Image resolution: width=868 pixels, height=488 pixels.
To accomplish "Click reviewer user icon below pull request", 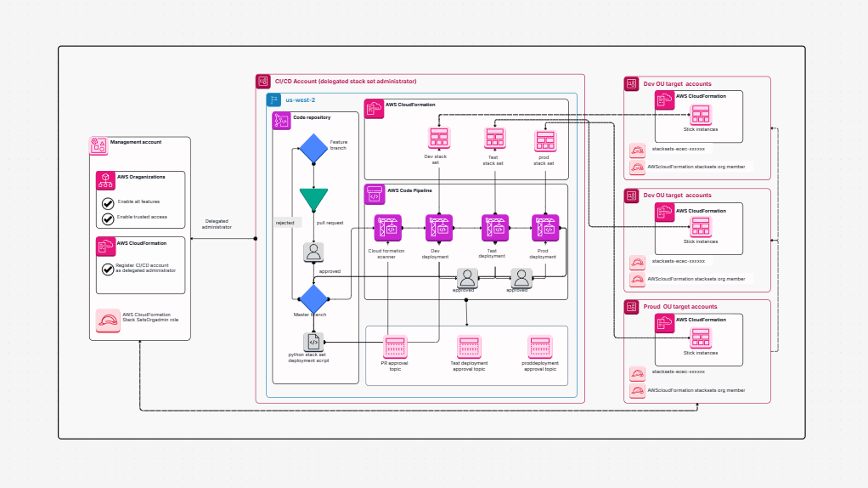I will (313, 253).
